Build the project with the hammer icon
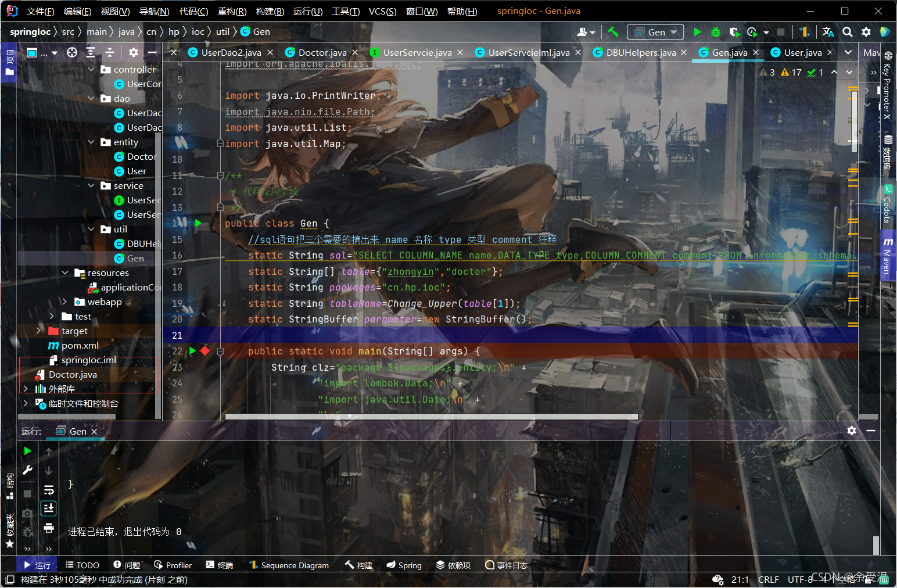Image resolution: width=897 pixels, height=588 pixels. [x=613, y=32]
